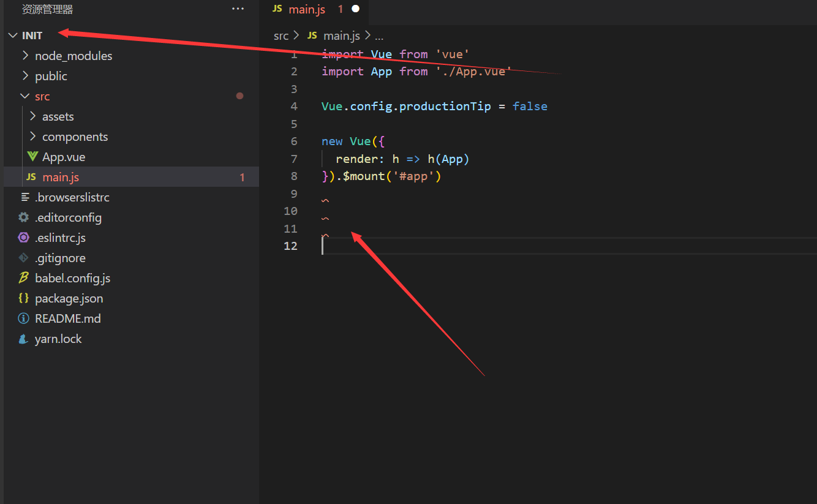Open the explorer panel more actions ellipsis

click(238, 9)
